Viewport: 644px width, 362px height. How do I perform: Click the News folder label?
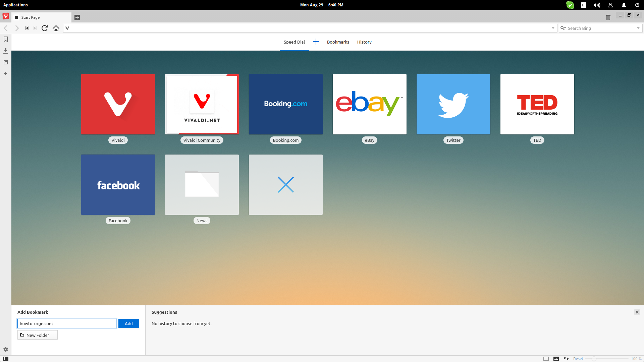pos(202,221)
